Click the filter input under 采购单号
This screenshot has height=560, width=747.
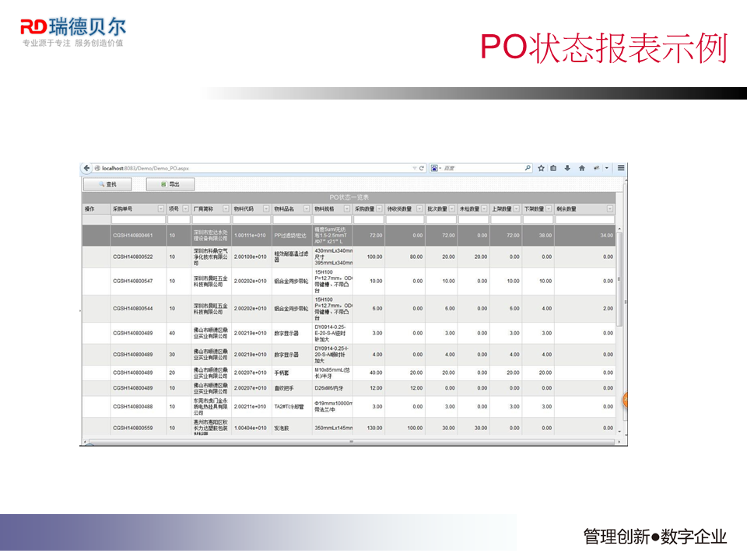point(138,219)
